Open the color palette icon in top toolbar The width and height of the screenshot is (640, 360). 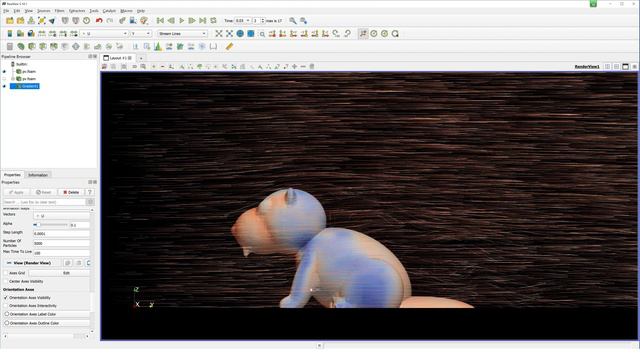click(x=144, y=20)
